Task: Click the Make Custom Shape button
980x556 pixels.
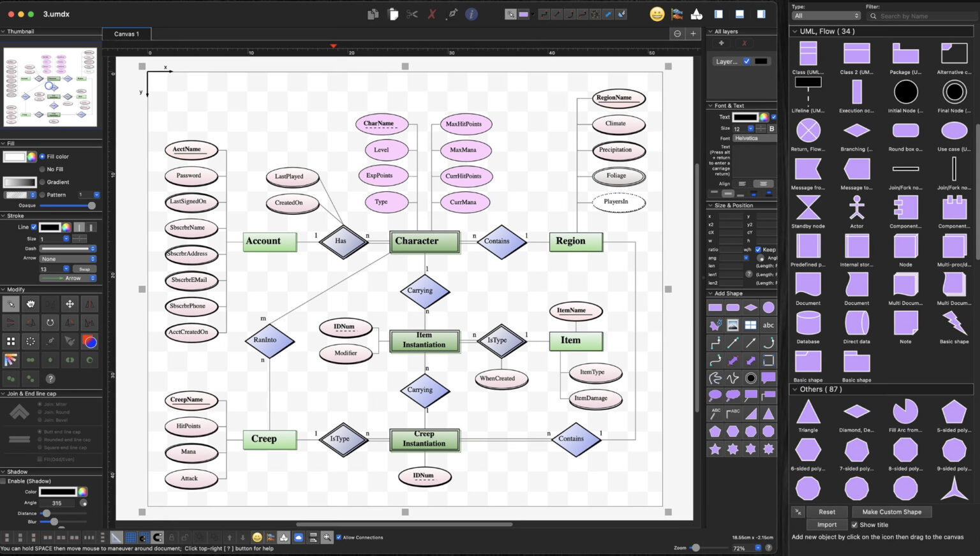Action: pyautogui.click(x=891, y=511)
